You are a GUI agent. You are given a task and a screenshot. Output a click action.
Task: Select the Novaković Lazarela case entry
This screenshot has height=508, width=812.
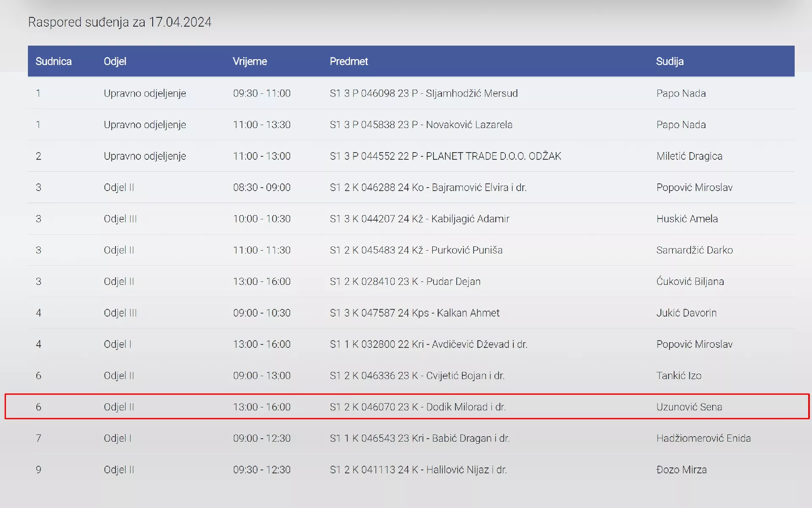tap(421, 125)
